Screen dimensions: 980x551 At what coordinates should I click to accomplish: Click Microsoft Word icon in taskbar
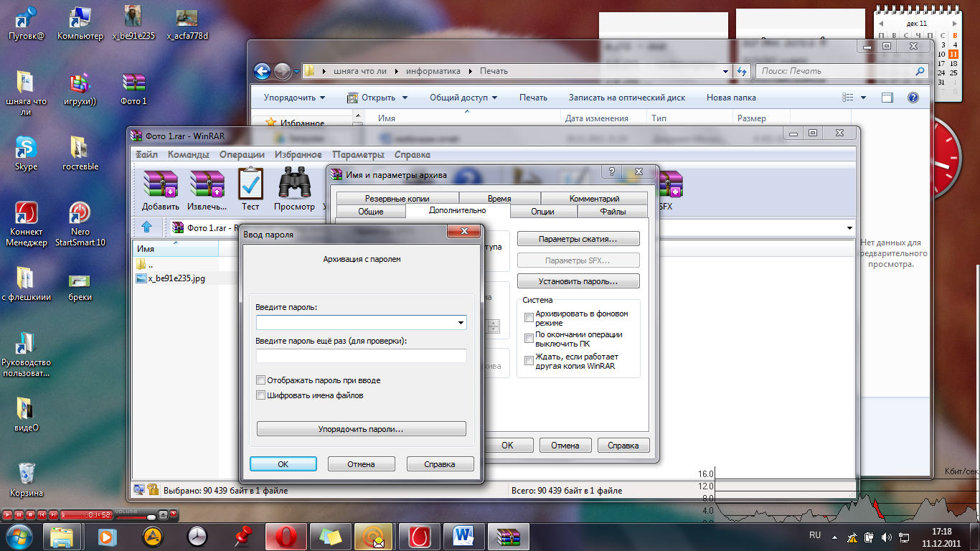[464, 536]
